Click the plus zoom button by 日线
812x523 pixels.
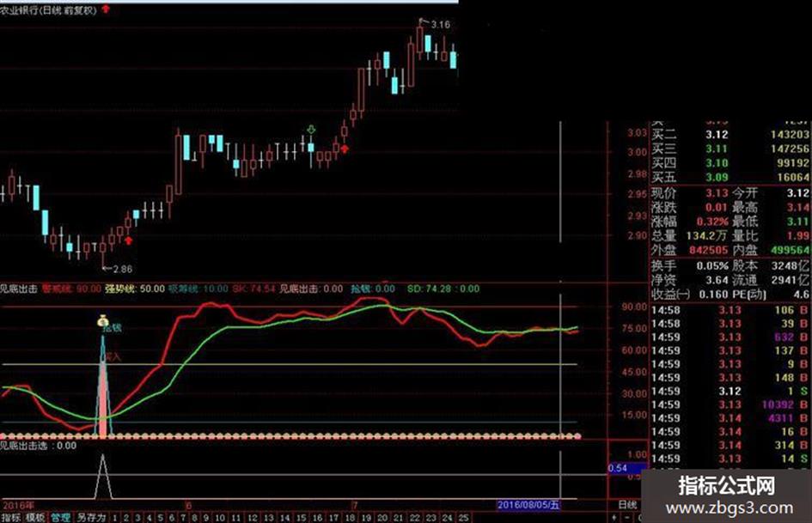click(614, 517)
